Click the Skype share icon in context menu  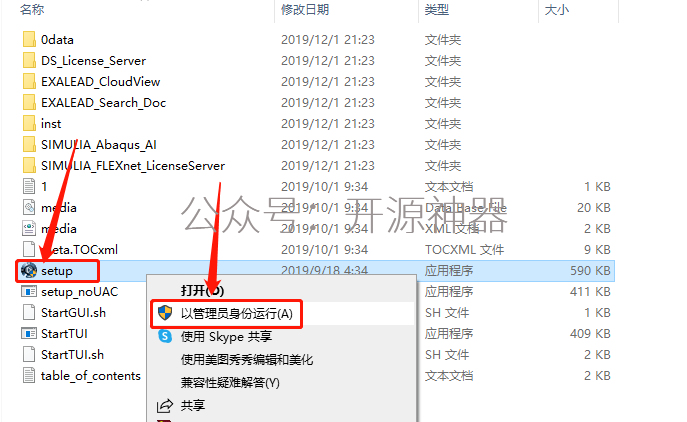tap(165, 337)
